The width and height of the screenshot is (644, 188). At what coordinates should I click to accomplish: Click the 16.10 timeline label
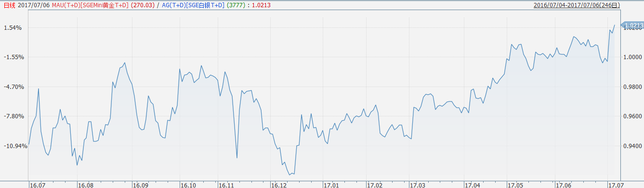(188, 185)
